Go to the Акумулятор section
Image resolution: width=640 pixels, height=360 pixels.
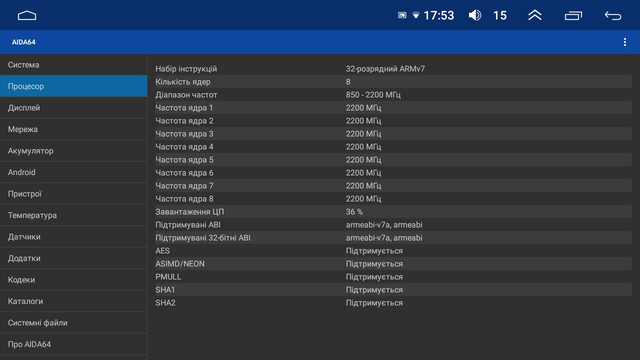73,151
